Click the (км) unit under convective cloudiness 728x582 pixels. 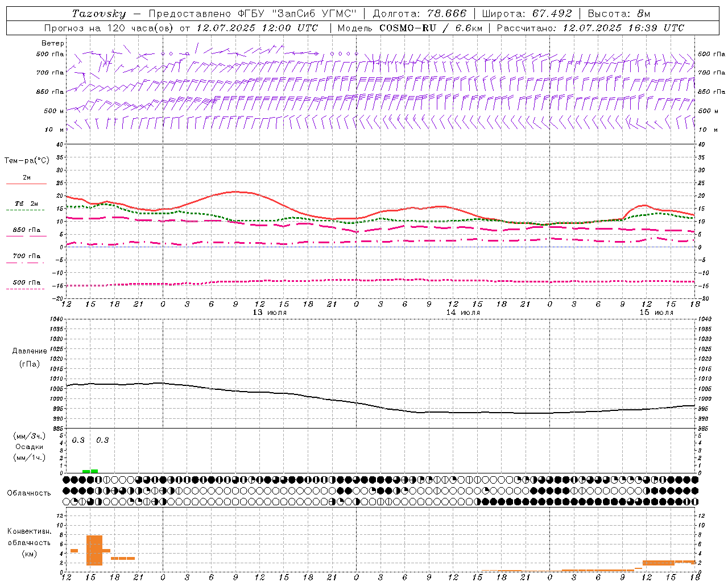coord(29,554)
